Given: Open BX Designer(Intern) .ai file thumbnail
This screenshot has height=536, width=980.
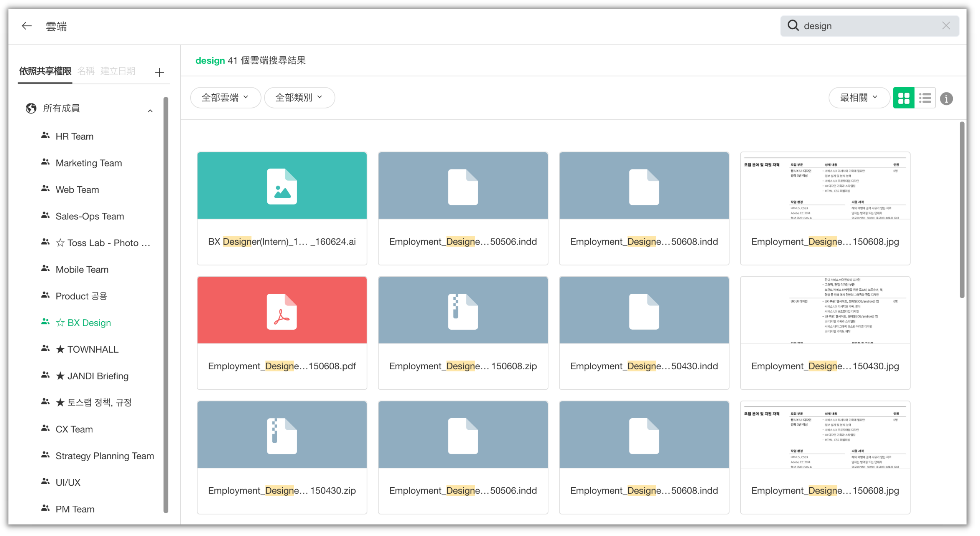Looking at the screenshot, I should click(282, 186).
